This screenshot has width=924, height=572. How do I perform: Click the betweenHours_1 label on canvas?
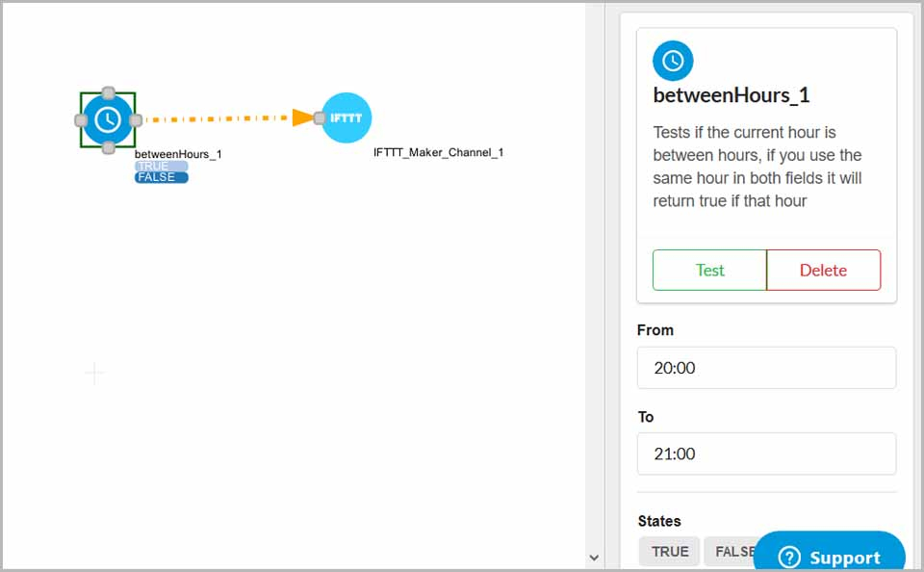178,154
